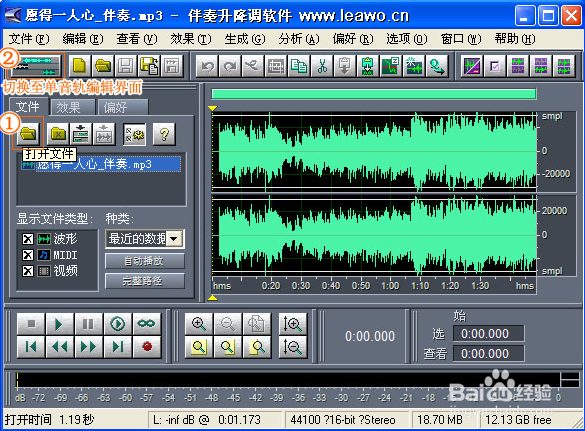Click the red record button
The width and height of the screenshot is (585, 431).
click(x=147, y=347)
